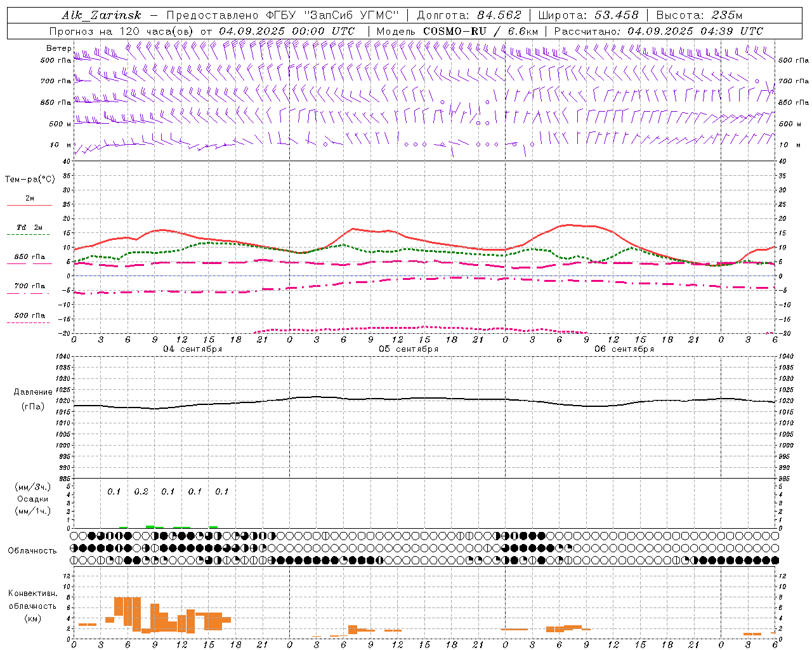812x650 pixels.
Task: Click the 04 сентября date label
Action: pos(193,349)
